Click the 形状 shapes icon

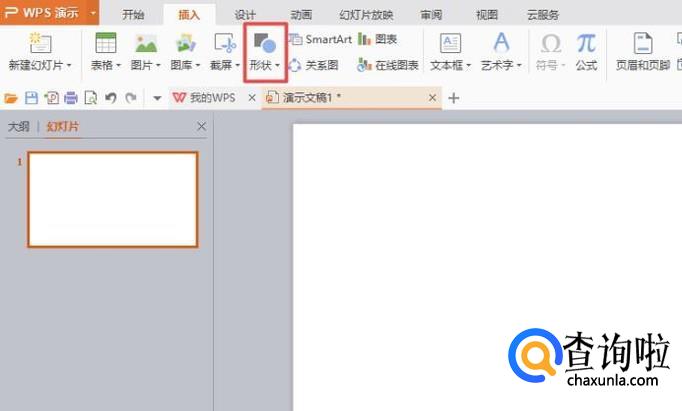point(265,43)
